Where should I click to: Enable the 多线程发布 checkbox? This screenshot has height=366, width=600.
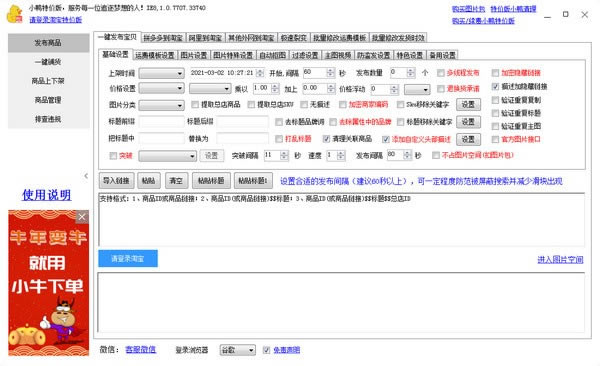441,73
